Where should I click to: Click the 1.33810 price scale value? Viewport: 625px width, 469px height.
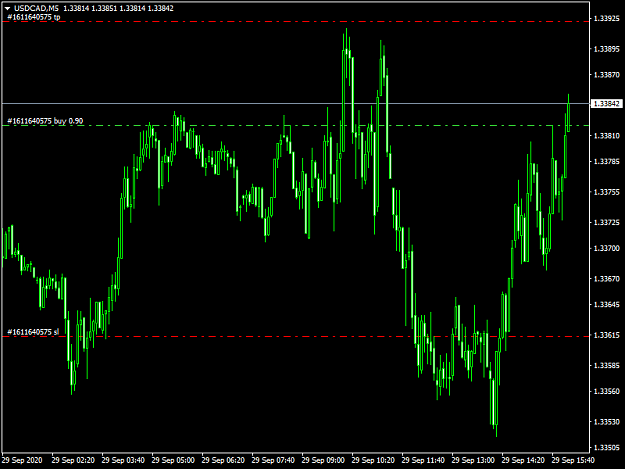[x=607, y=136]
